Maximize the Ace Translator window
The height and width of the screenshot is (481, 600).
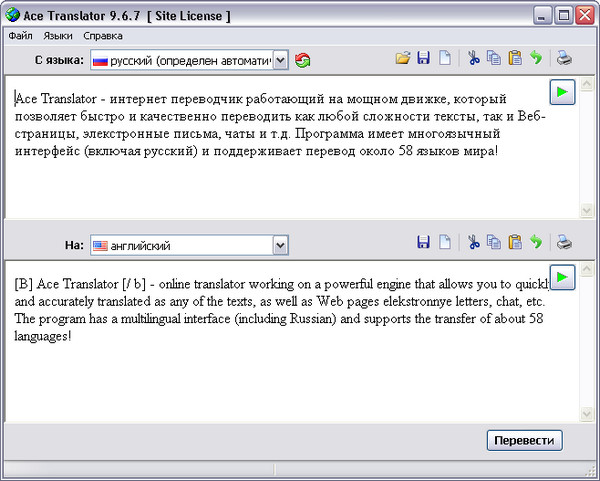pyautogui.click(x=564, y=16)
